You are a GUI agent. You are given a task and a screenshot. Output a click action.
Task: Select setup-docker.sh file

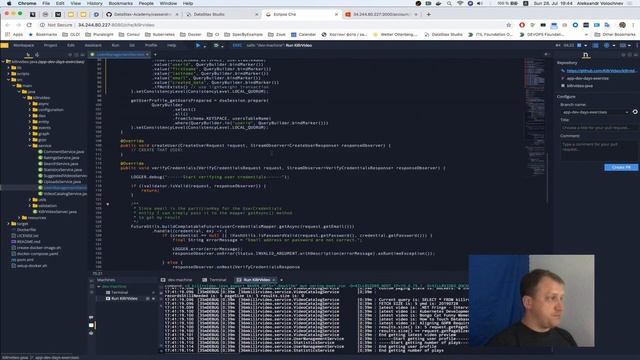pyautogui.click(x=32, y=266)
